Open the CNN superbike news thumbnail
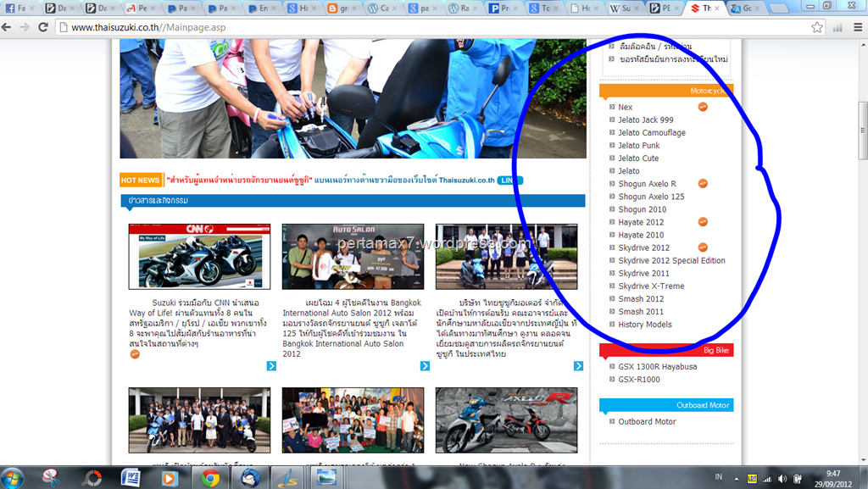 pos(199,256)
